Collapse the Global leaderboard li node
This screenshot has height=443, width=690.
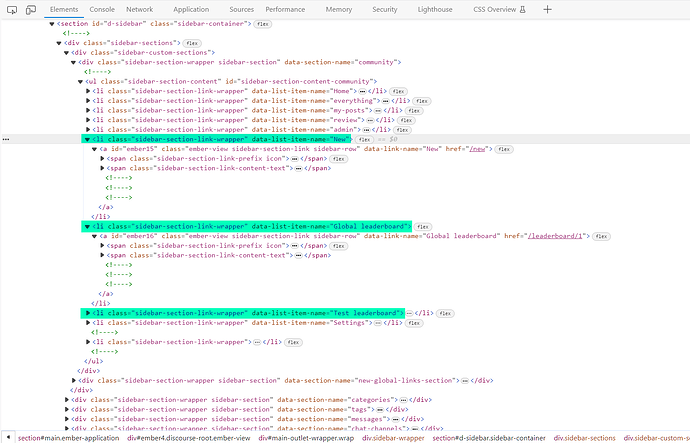(88, 227)
